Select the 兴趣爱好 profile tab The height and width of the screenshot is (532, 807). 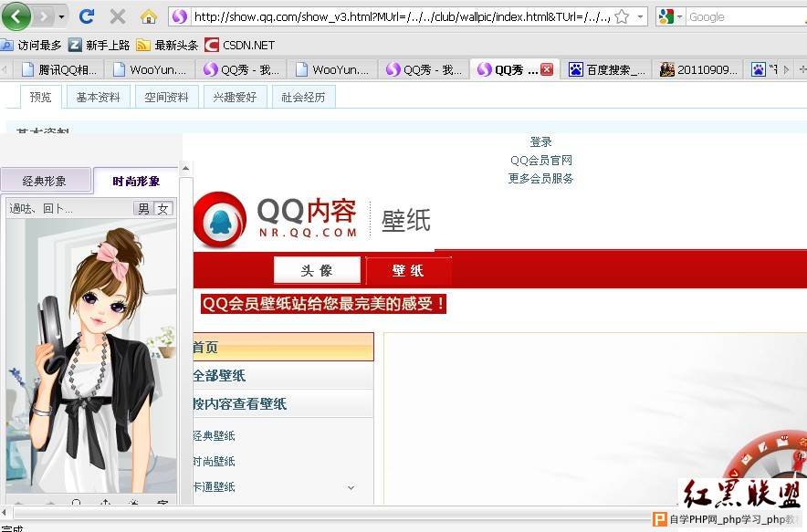235,97
